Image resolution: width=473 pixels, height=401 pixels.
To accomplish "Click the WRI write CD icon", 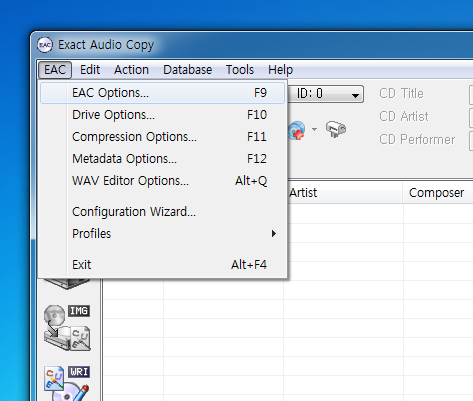I will (x=67, y=383).
